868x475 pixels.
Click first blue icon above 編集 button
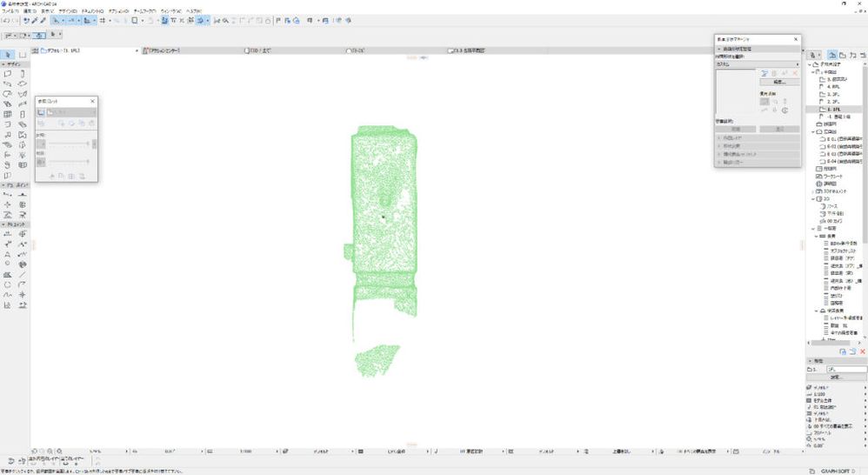pyautogui.click(x=765, y=73)
